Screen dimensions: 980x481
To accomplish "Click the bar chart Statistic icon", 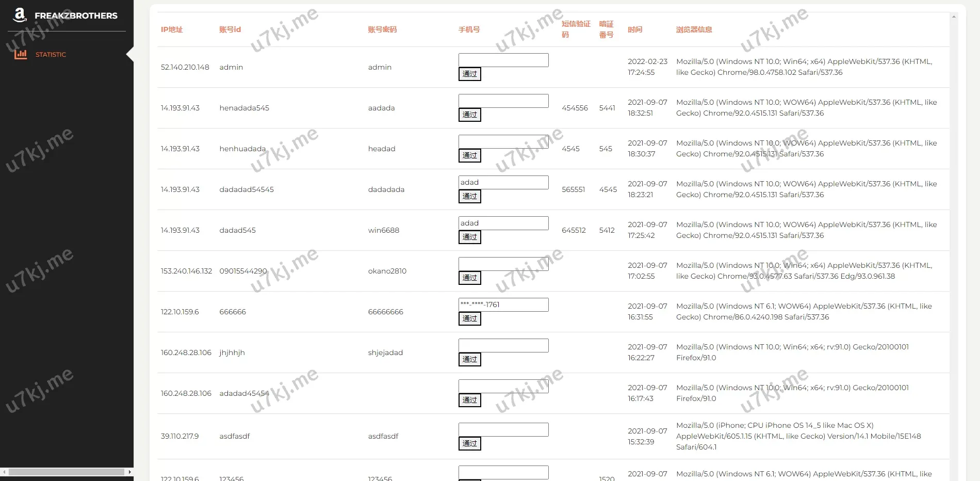I will (21, 54).
